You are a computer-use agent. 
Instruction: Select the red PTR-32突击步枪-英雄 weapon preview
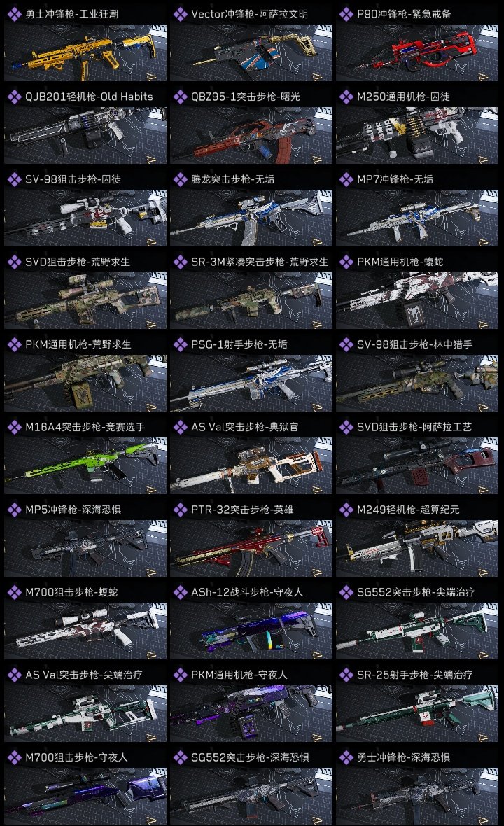point(251,548)
